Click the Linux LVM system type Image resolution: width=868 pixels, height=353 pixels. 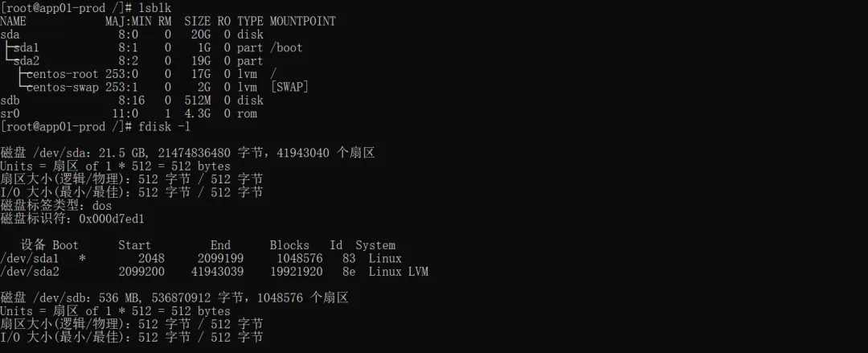click(x=399, y=272)
